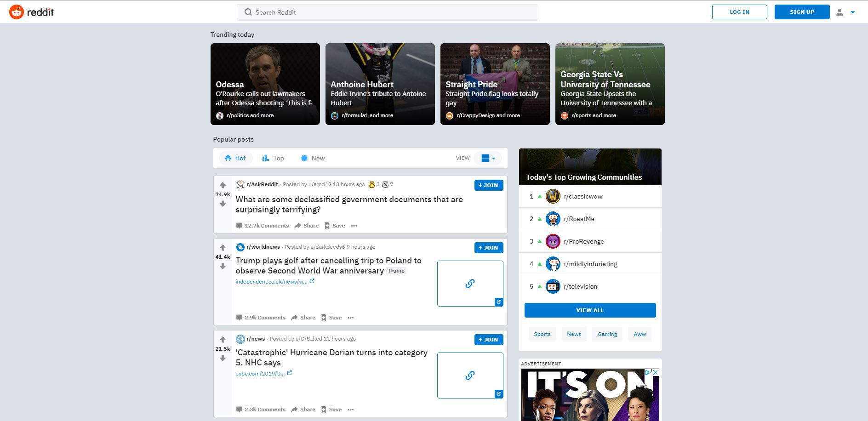Open 12.7k Comments on AskReddit post
The width and height of the screenshot is (868, 421).
(x=263, y=226)
